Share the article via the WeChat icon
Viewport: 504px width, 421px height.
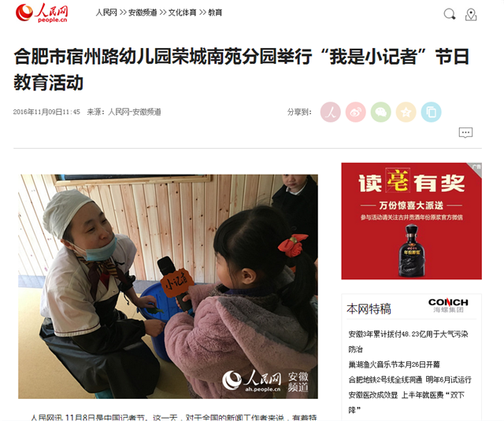pos(381,112)
